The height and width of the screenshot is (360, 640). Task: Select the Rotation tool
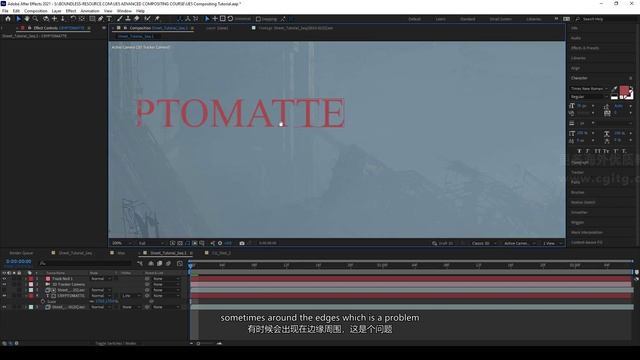pyautogui.click(x=73, y=19)
